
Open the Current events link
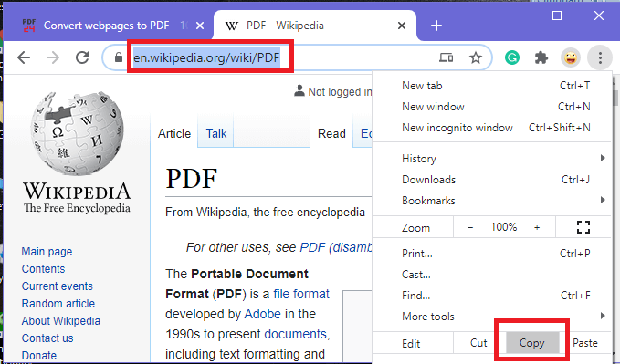pos(57,286)
